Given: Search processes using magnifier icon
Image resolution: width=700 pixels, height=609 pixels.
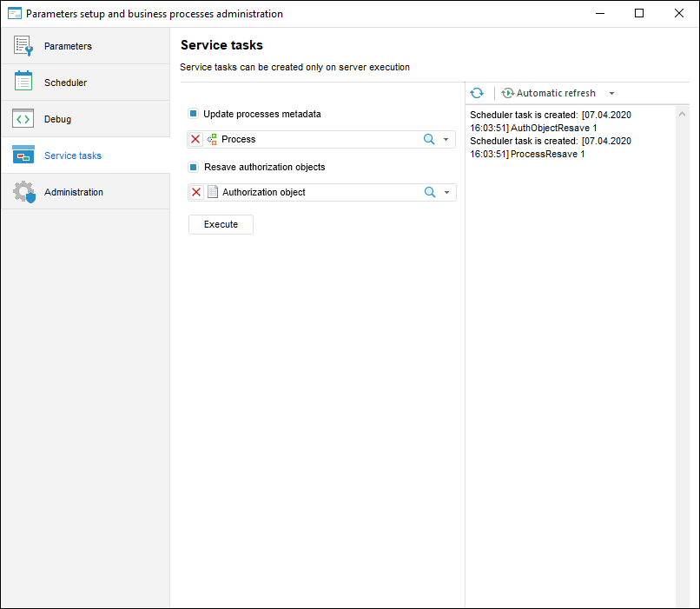Looking at the screenshot, I should (429, 139).
